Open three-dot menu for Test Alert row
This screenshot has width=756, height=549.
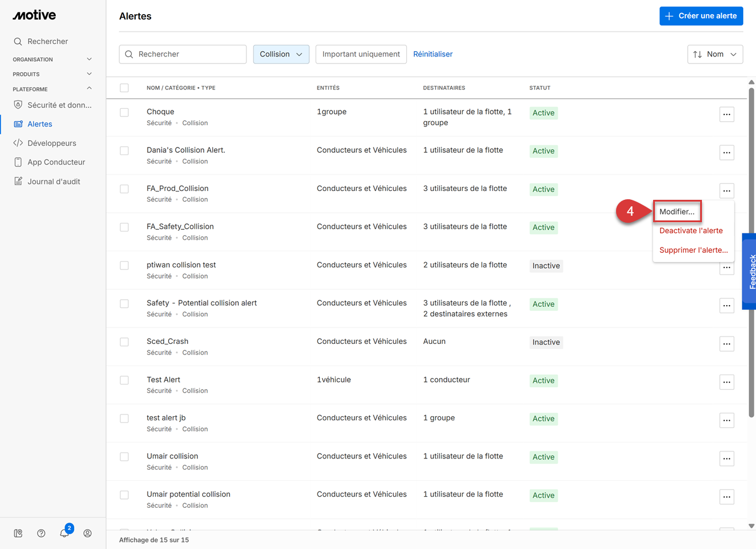[727, 382]
